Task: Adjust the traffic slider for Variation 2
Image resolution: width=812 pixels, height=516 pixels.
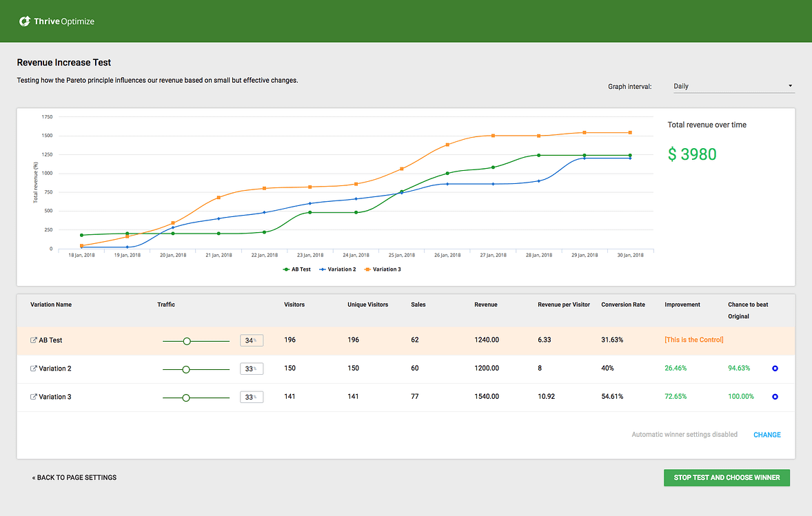Action: (185, 369)
